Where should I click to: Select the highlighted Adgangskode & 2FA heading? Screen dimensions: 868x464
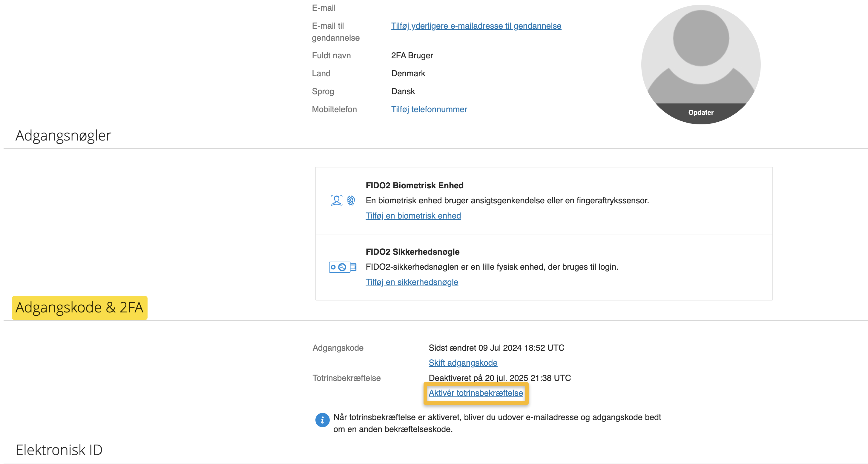(80, 307)
